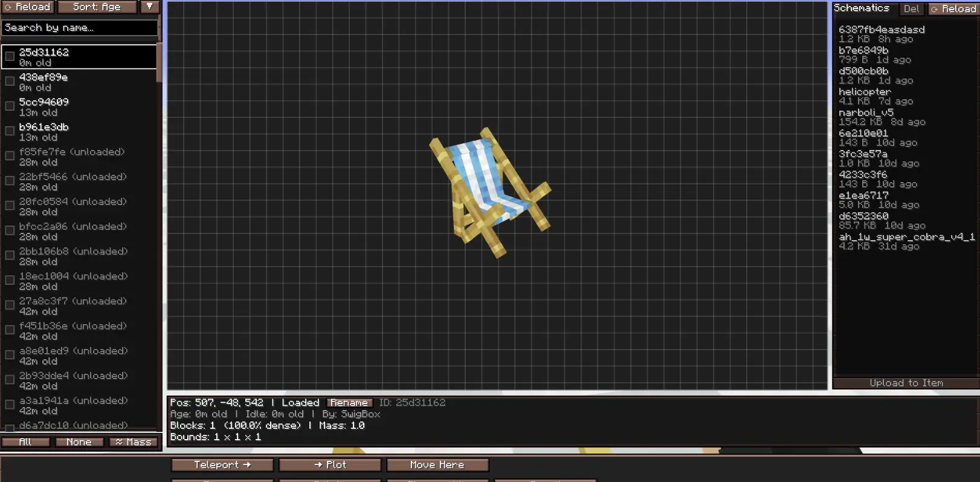
Task: Click the Teleport button
Action: pos(222,464)
